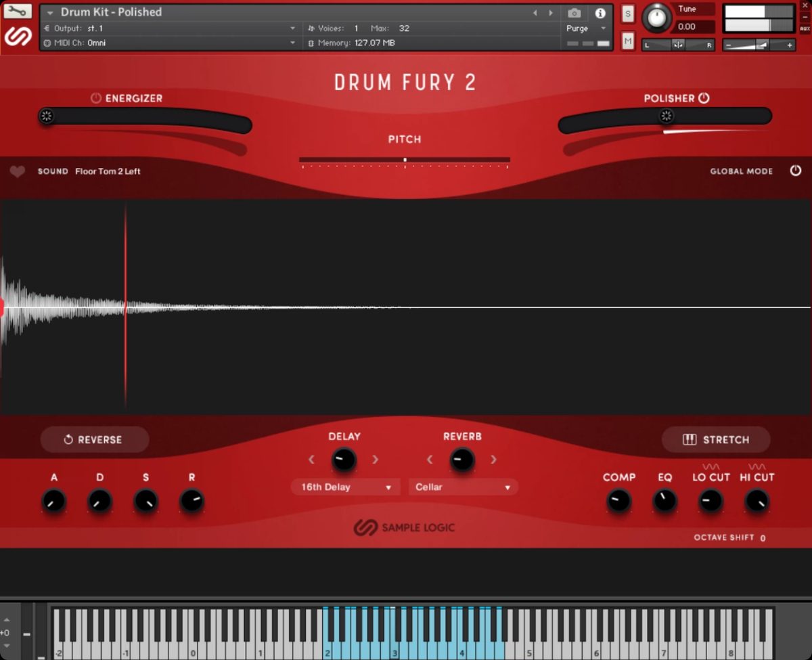The height and width of the screenshot is (660, 812).
Task: Favorite the sound with heart icon
Action: 18,172
